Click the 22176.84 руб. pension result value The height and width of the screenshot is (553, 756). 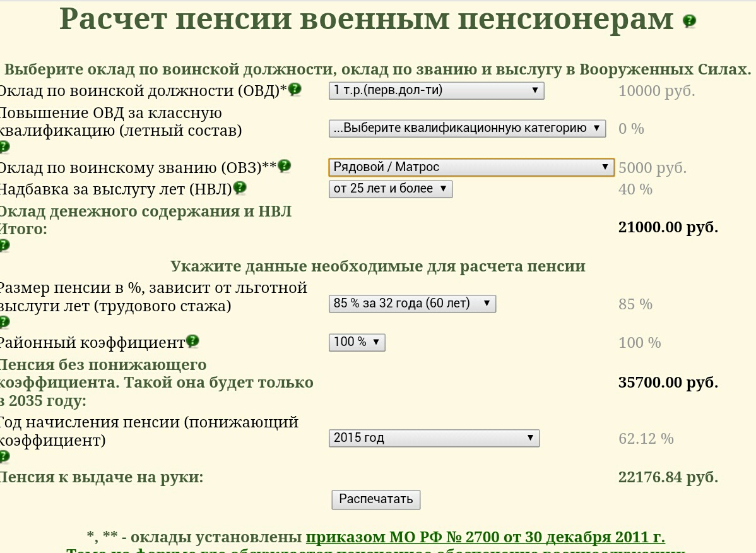pos(668,477)
